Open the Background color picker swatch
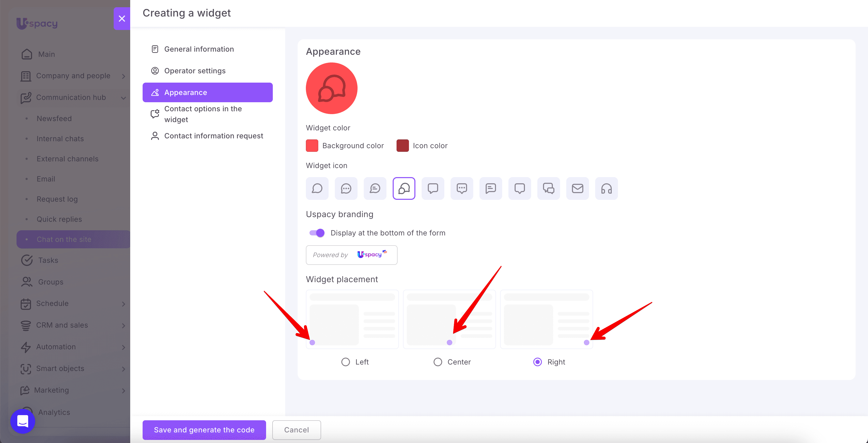This screenshot has height=443, width=868. coord(312,146)
